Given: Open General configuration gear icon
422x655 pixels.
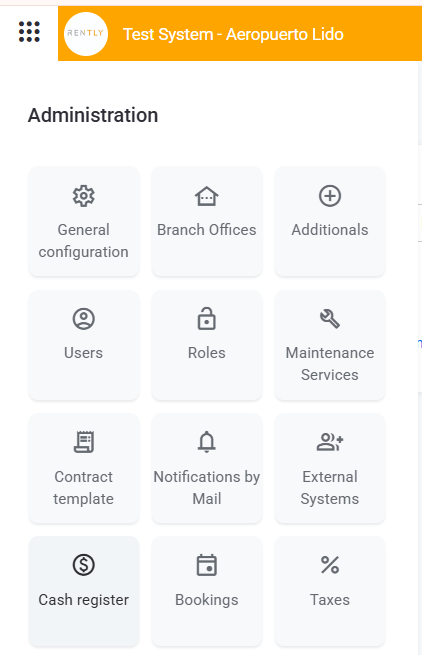Looking at the screenshot, I should pos(84,196).
